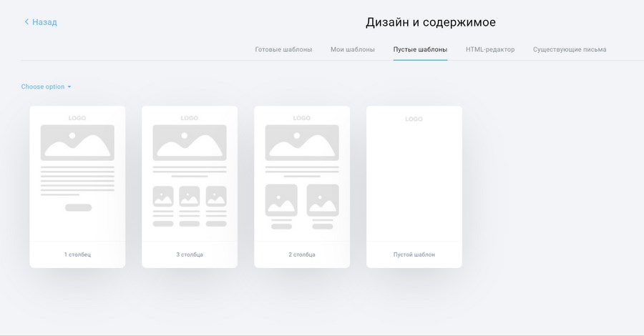Click the large image placeholder in the 1 столбец template
The width and height of the screenshot is (644, 336).
point(77,142)
